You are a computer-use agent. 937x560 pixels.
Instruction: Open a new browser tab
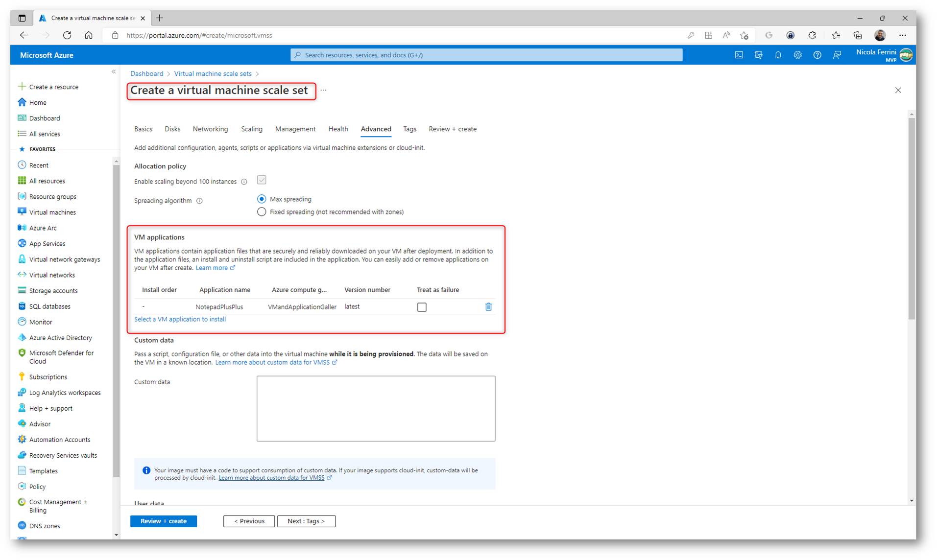[x=160, y=18]
